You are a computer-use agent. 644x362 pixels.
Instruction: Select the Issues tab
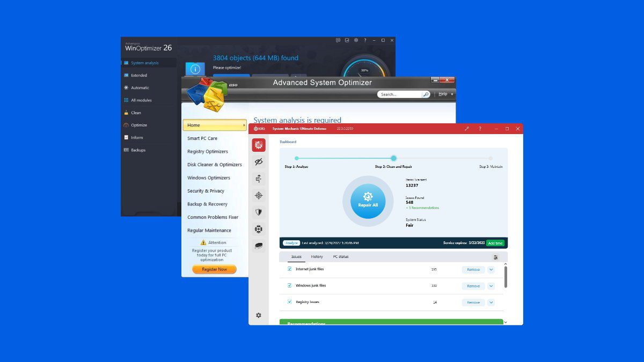296,257
